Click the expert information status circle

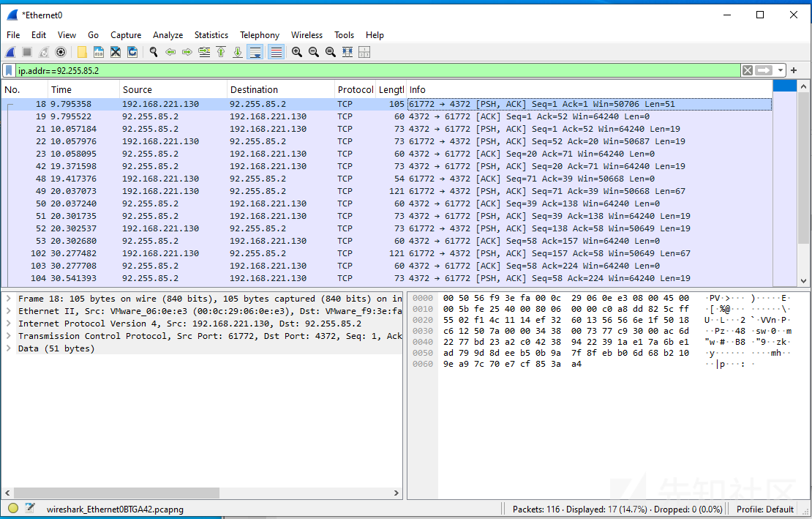13,509
